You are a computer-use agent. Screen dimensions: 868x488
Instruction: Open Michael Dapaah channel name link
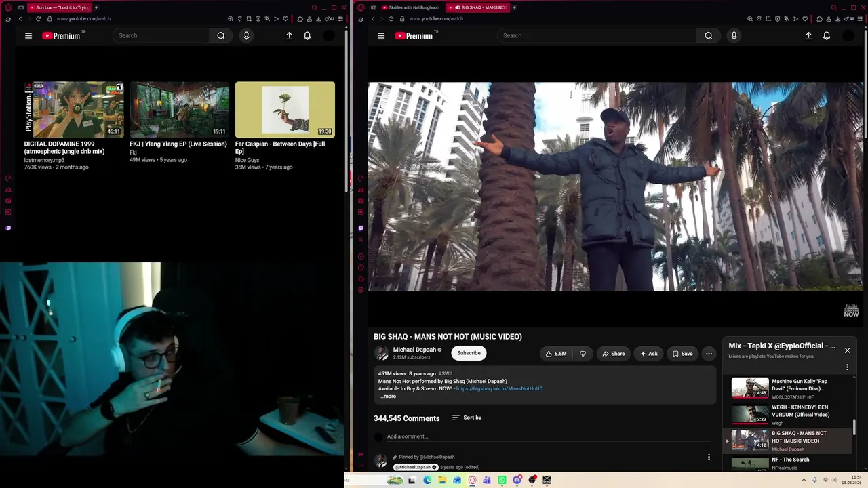(x=414, y=350)
